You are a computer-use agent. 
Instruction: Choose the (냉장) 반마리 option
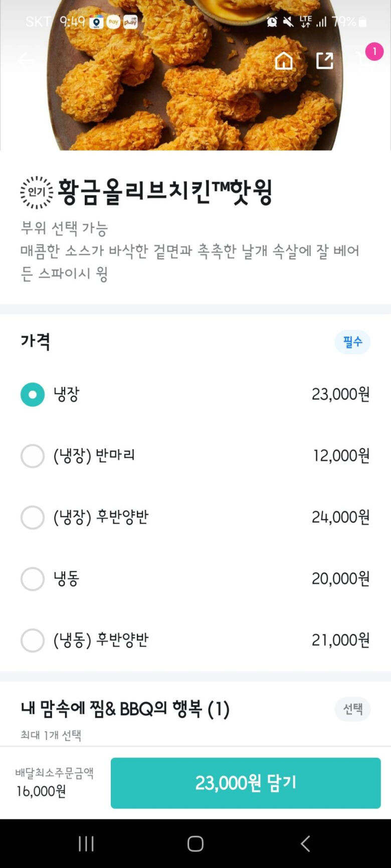click(33, 456)
